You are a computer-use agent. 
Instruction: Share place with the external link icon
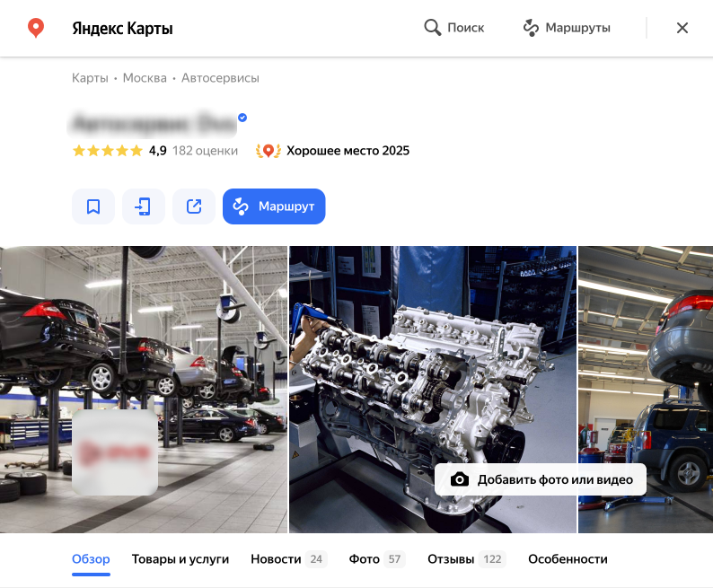click(x=194, y=206)
